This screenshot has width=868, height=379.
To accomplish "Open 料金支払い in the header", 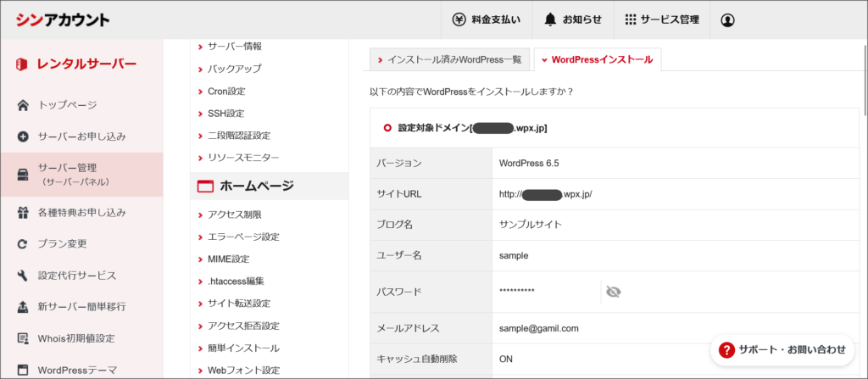I will click(x=487, y=20).
